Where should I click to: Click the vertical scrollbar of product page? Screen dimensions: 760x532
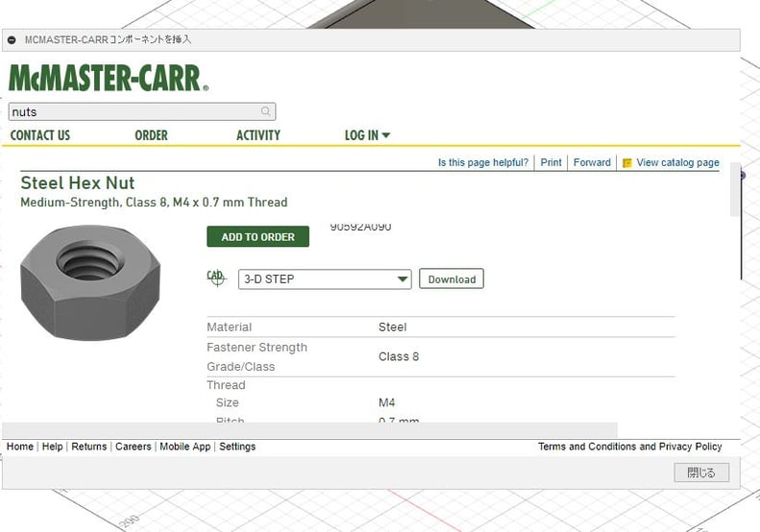pyautogui.click(x=734, y=189)
